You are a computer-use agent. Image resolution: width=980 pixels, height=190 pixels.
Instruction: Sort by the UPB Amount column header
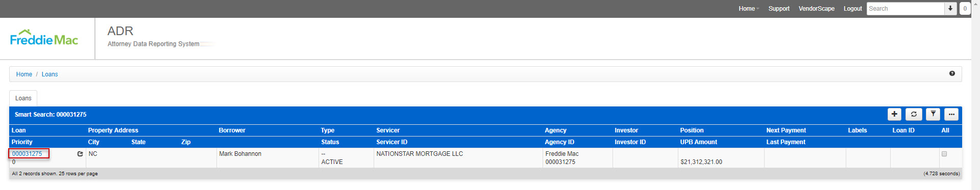698,142
